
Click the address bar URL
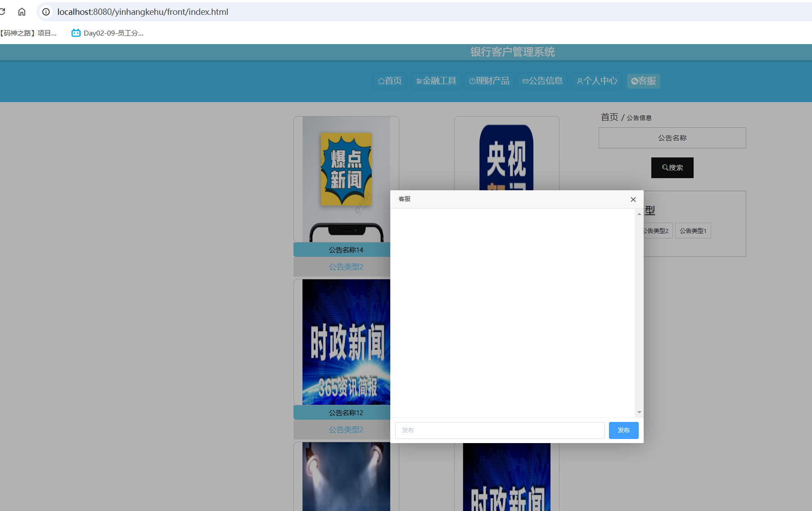143,12
